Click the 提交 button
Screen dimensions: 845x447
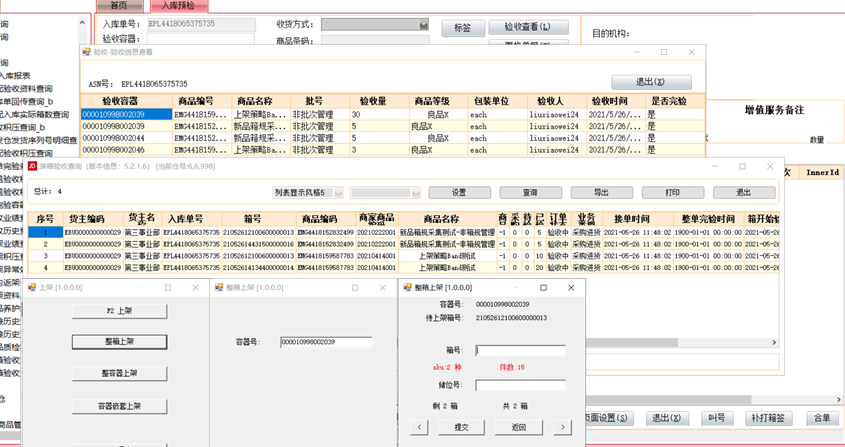point(461,427)
